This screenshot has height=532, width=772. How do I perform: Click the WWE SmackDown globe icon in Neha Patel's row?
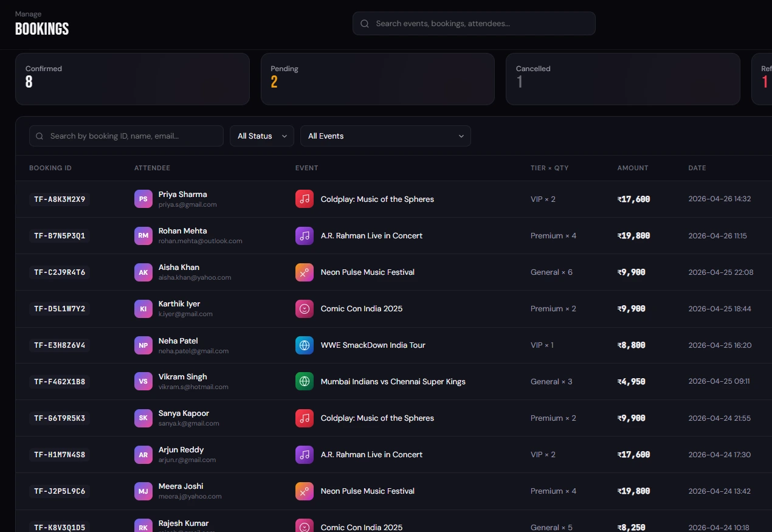point(305,345)
